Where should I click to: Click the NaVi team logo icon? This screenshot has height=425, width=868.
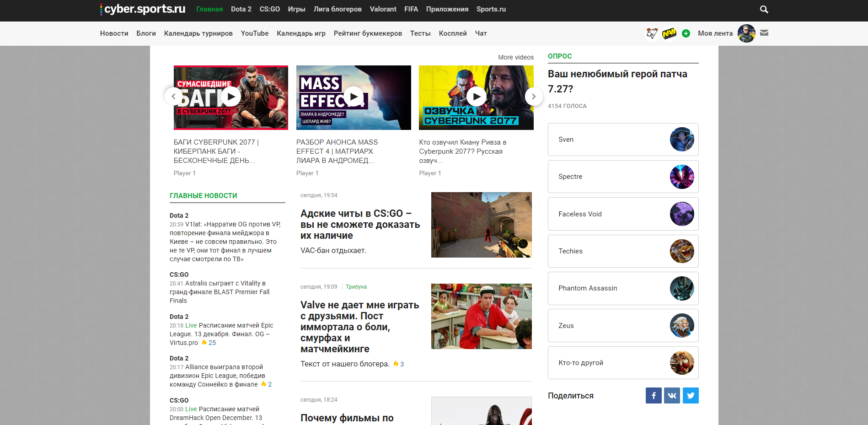669,33
